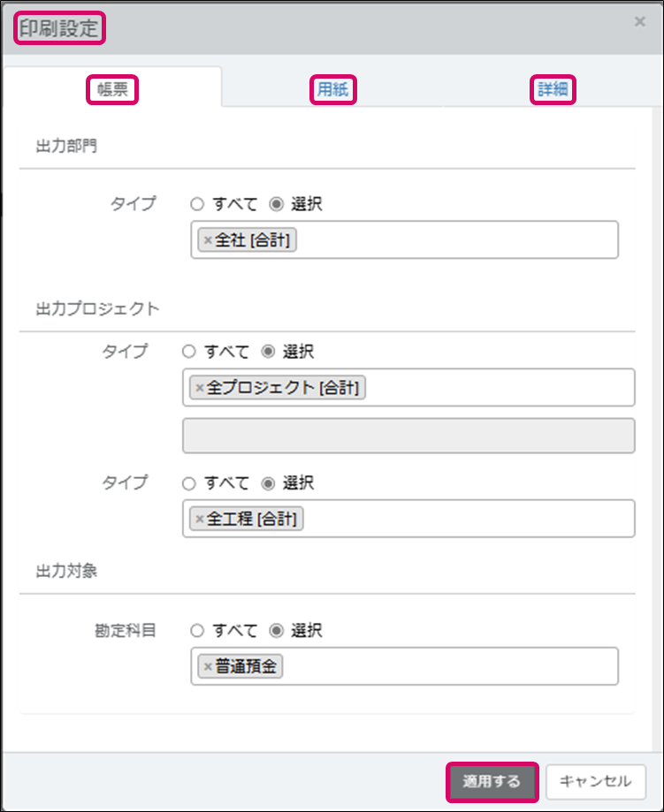Select 選択 radio above 全プロジェクト field
The height and width of the screenshot is (812, 664).
[267, 352]
